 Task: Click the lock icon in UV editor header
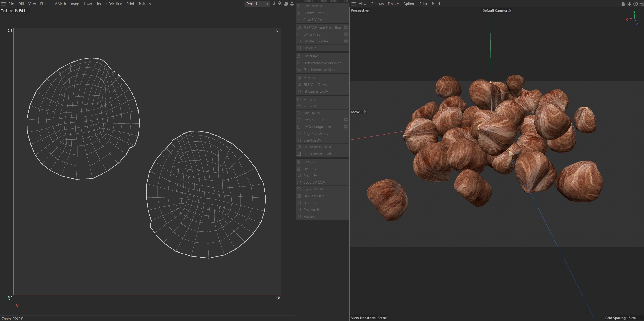coord(279,4)
